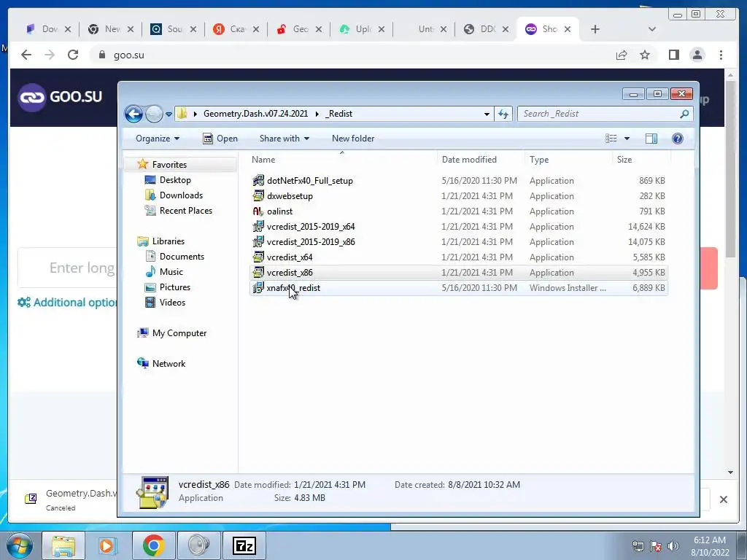The width and height of the screenshot is (747, 560).
Task: Open the Organize menu
Action: 158,139
